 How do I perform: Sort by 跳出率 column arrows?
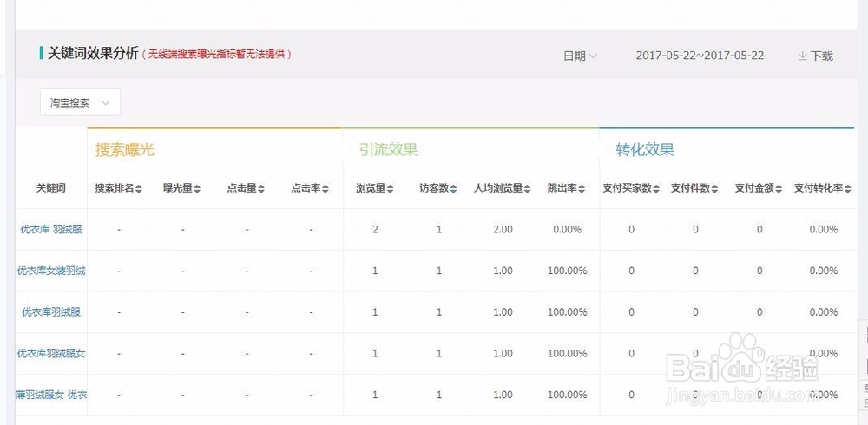(582, 189)
